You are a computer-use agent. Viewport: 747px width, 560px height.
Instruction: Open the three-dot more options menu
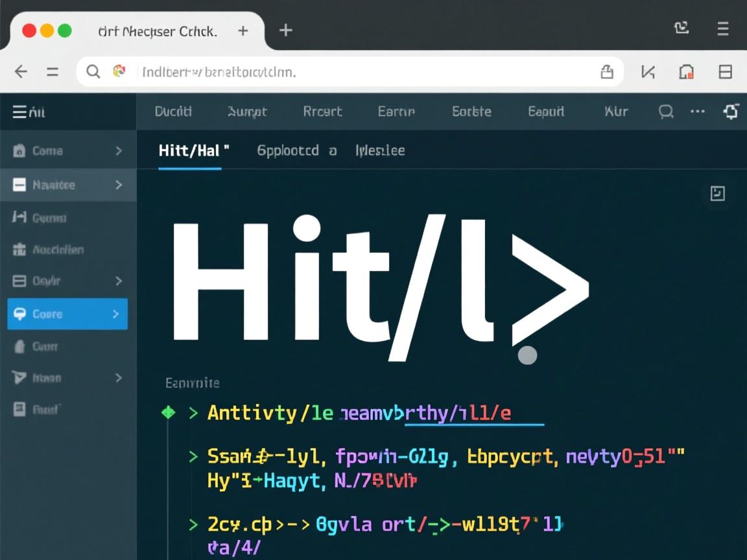698,111
